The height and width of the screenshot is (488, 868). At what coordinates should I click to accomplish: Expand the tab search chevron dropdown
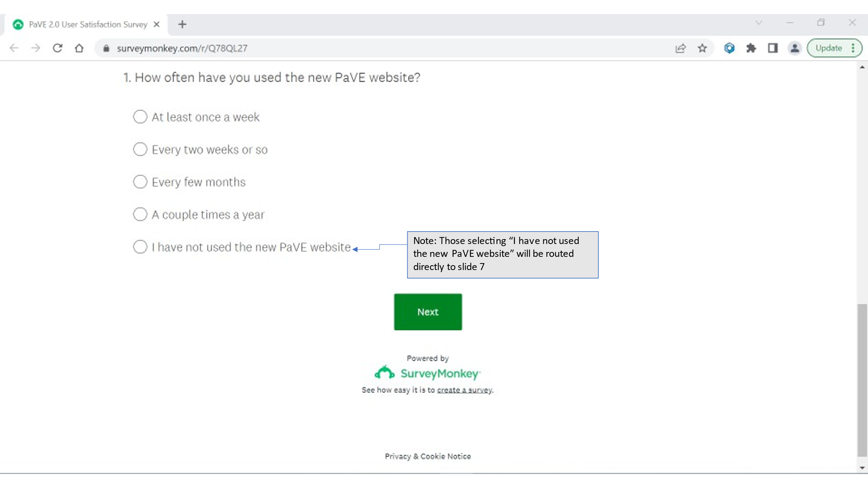tap(759, 23)
